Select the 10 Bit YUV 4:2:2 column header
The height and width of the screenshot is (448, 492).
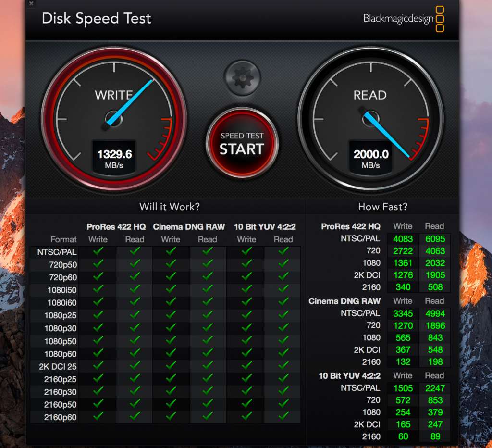(x=265, y=226)
